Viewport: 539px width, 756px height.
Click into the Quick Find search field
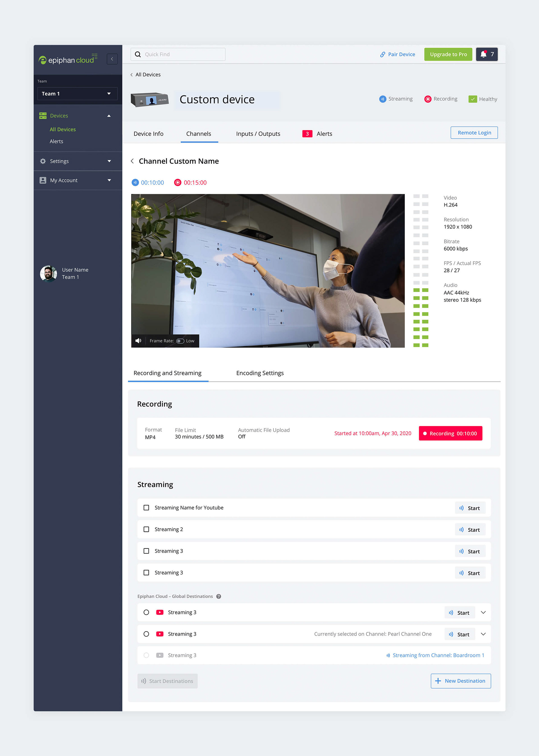click(x=178, y=54)
